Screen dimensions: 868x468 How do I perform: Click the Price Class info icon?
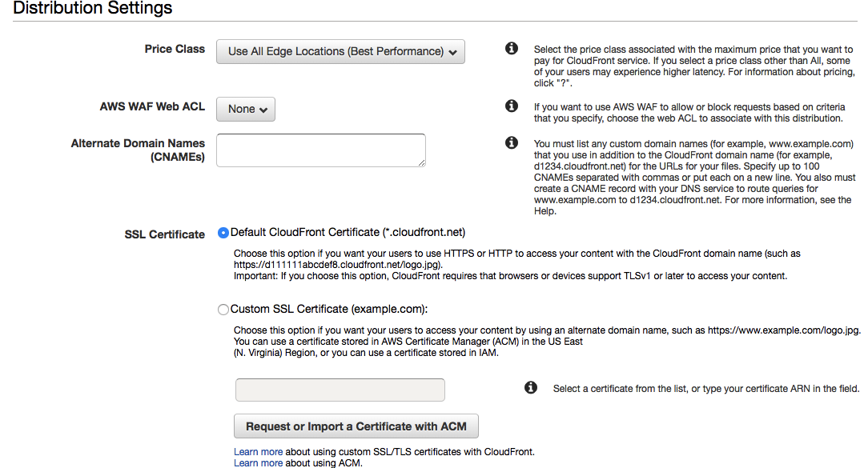512,48
